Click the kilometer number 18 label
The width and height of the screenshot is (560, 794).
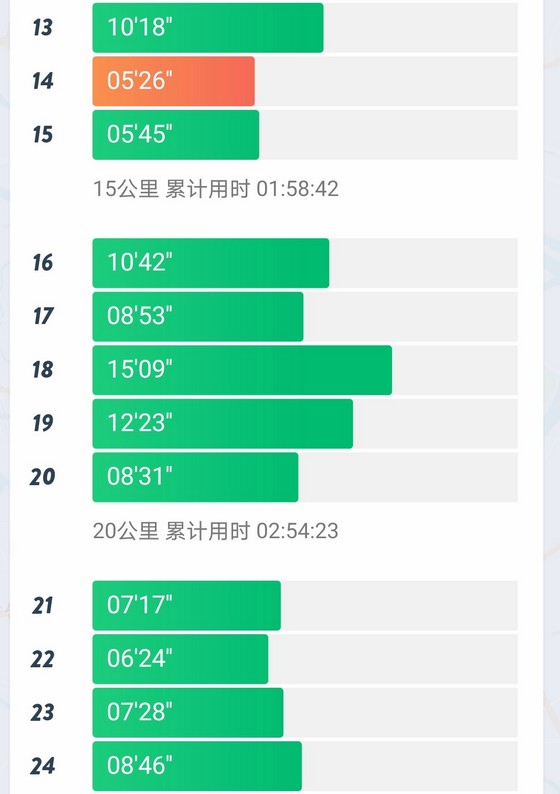click(43, 370)
